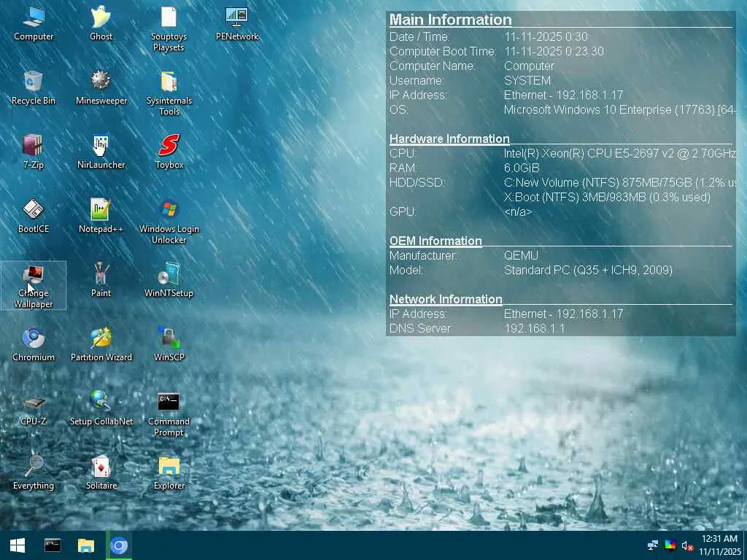Select the Paint desktop icon

(x=101, y=281)
